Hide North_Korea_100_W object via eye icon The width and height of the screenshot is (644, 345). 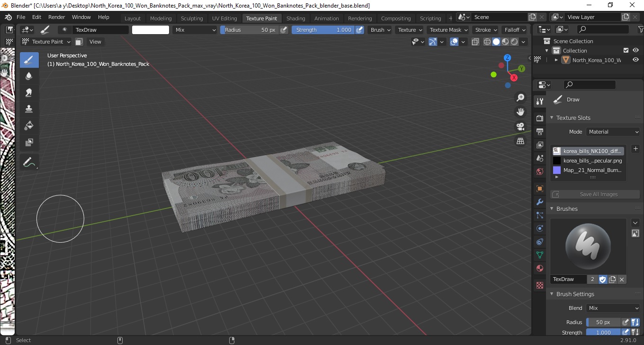635,60
